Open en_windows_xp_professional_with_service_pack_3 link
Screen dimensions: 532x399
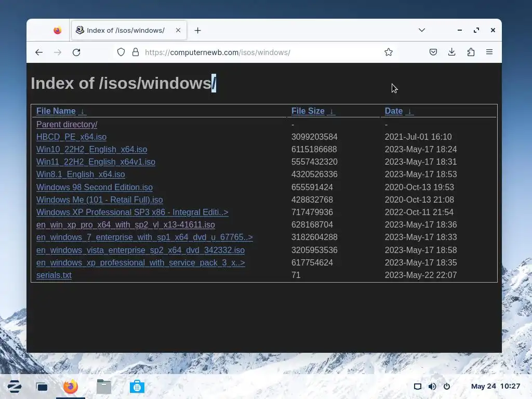pos(140,262)
